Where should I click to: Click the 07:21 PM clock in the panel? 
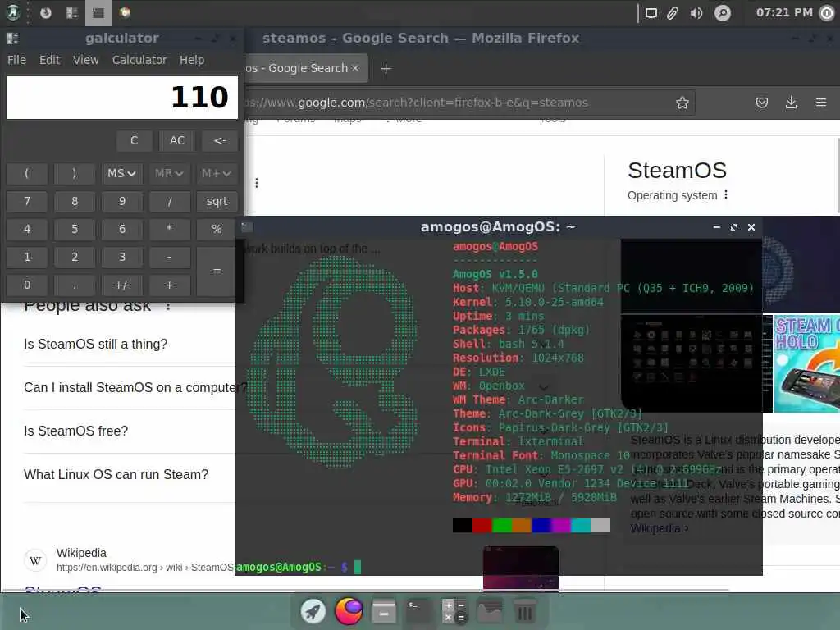[x=784, y=12]
